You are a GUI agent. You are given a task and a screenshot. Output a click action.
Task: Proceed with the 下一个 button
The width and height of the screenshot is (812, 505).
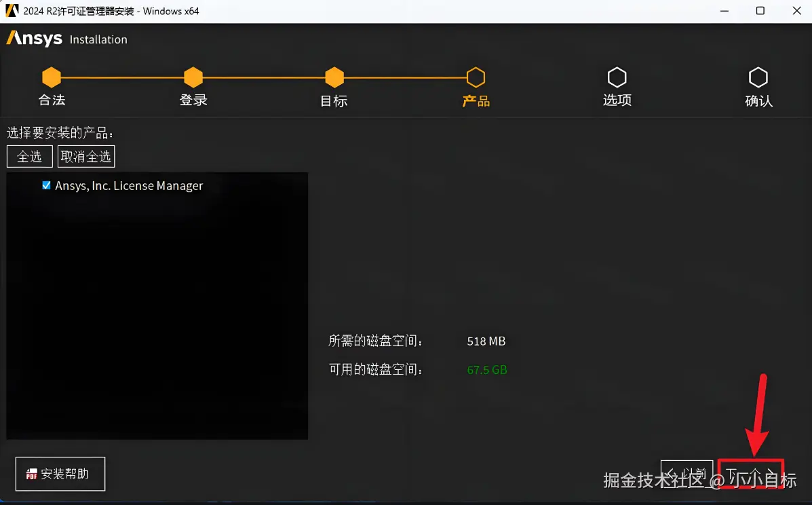(750, 474)
